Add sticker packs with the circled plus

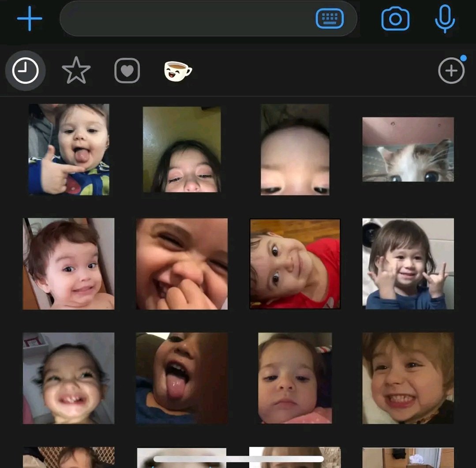[451, 71]
